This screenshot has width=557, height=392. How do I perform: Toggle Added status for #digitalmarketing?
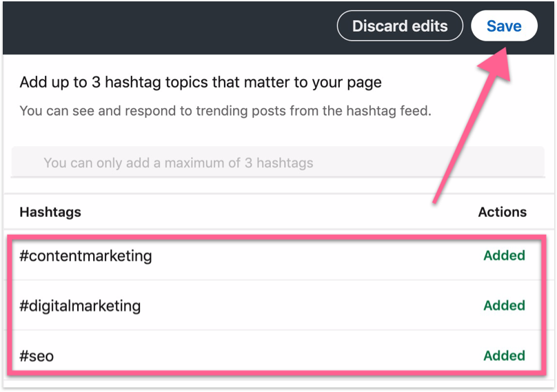(504, 305)
